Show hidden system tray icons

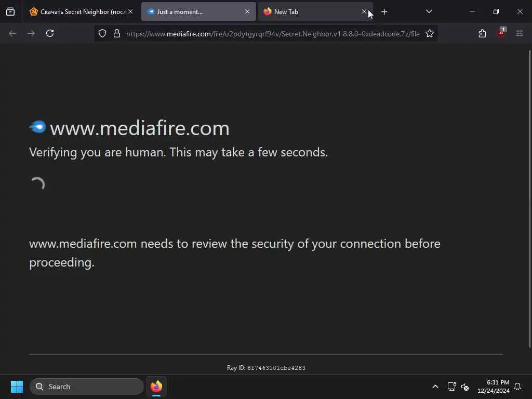(x=435, y=387)
